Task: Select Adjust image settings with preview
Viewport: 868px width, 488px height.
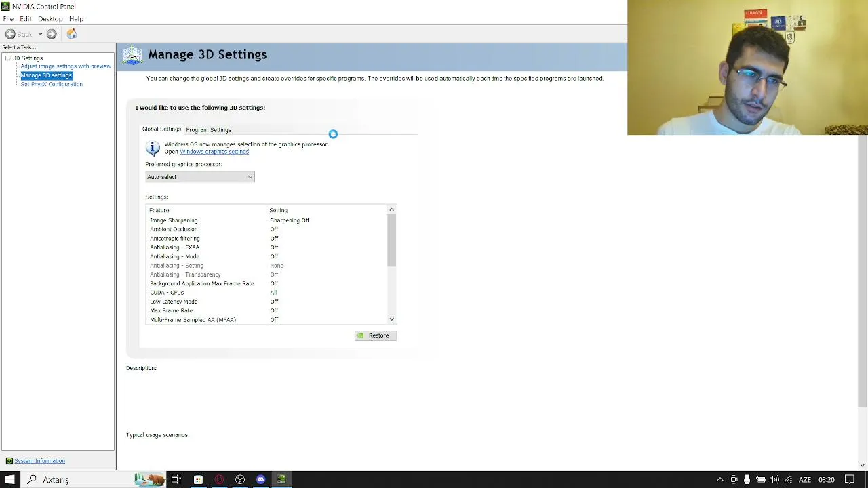Action: click(66, 66)
